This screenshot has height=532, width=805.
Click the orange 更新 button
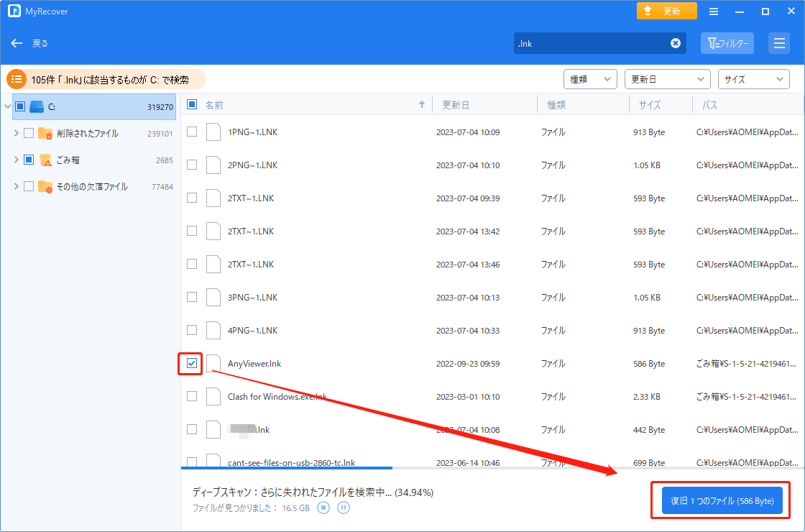[666, 12]
